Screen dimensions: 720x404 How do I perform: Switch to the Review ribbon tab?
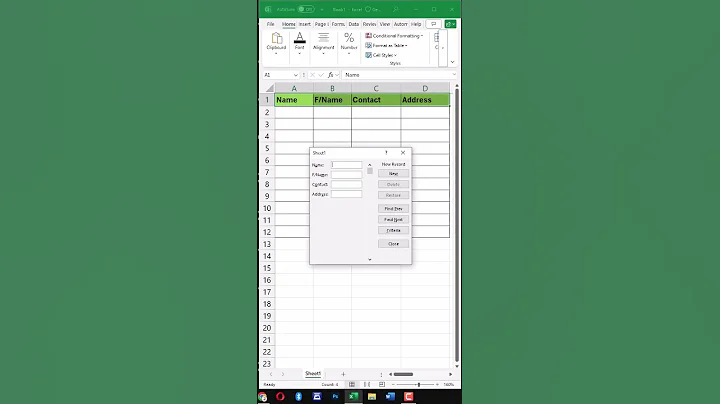369,24
